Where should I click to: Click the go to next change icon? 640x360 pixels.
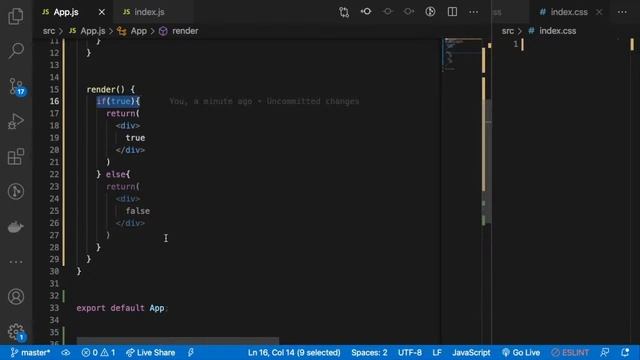[x=409, y=11]
